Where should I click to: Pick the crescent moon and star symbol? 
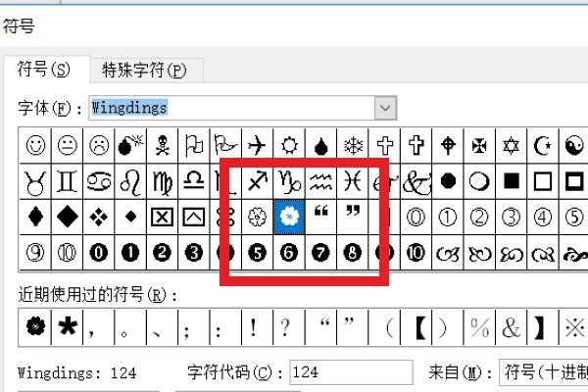(543, 145)
